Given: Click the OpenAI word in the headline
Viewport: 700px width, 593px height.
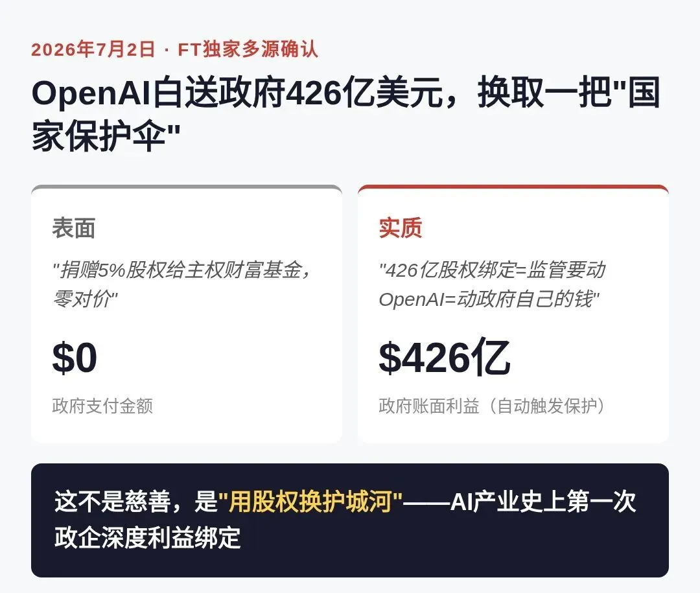Looking at the screenshot, I should [91, 95].
